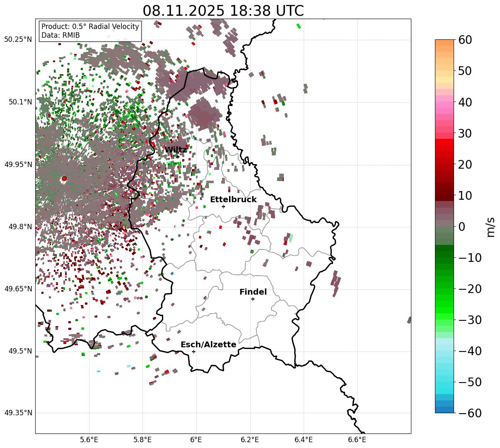The height and width of the screenshot is (448, 500).
Task: Click the colorbar tick label 30
Action: click(x=466, y=133)
